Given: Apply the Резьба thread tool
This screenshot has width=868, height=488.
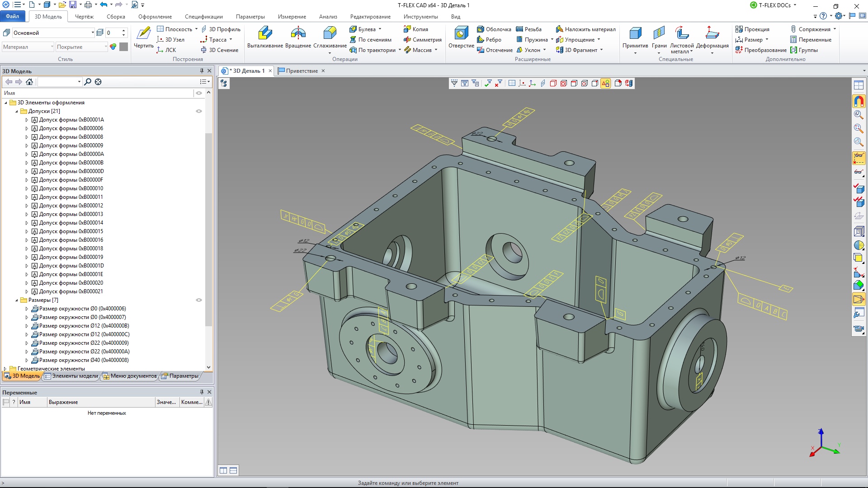Looking at the screenshot, I should (x=528, y=29).
